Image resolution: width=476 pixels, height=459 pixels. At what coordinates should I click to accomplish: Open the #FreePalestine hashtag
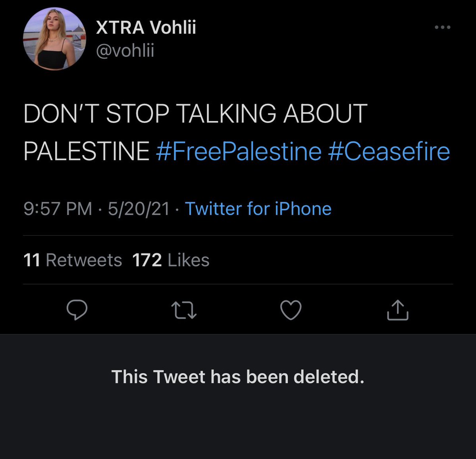click(x=239, y=152)
